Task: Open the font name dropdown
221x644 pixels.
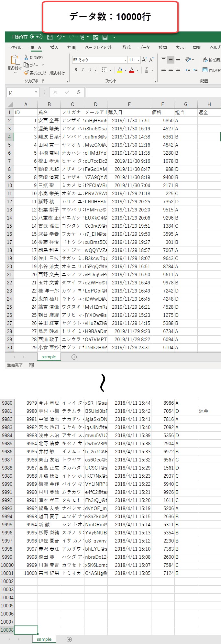Action: pos(126,60)
